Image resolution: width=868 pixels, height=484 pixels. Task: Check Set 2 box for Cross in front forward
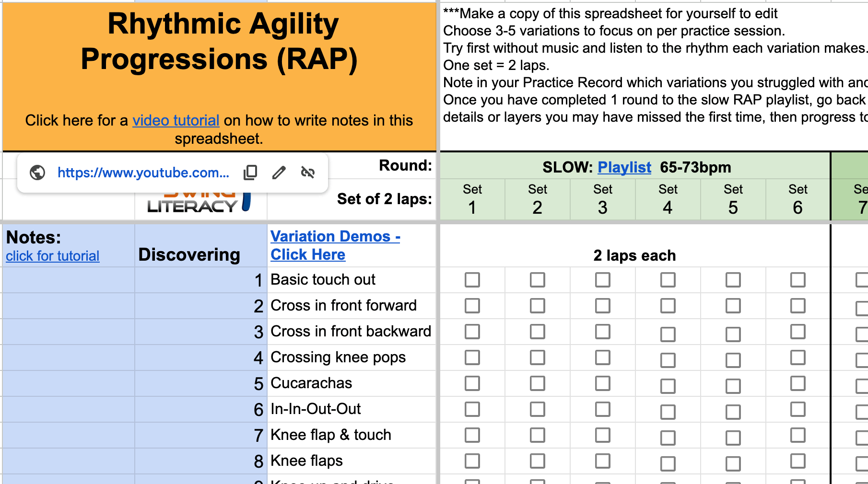click(x=537, y=306)
